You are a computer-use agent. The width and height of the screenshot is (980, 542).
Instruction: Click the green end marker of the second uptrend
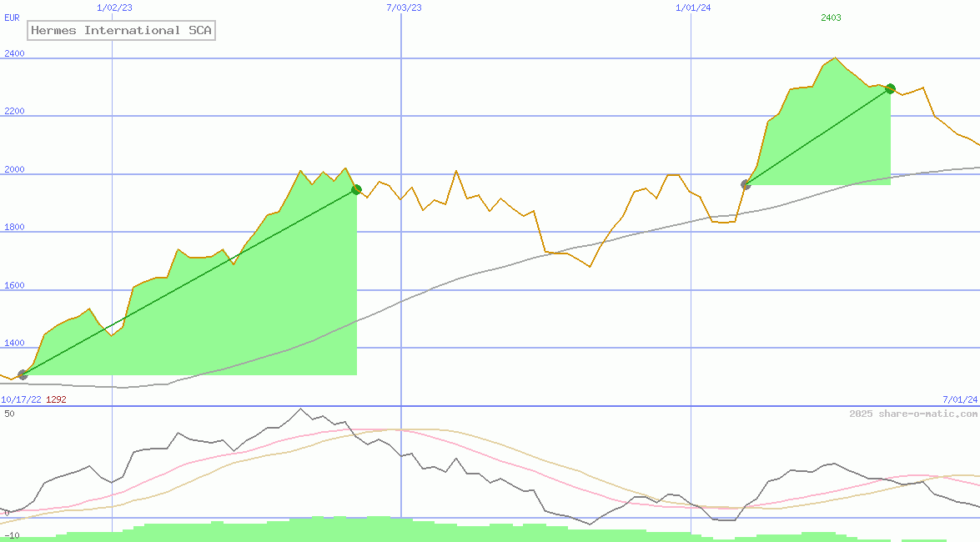click(890, 88)
